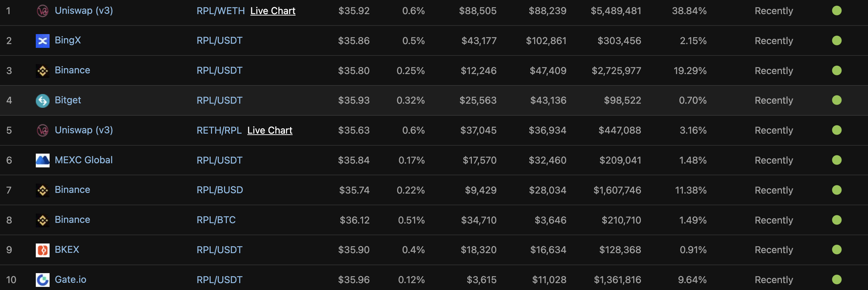Open the Live Chart for RETH/RPL
Screen dimensions: 868x290
tap(270, 130)
